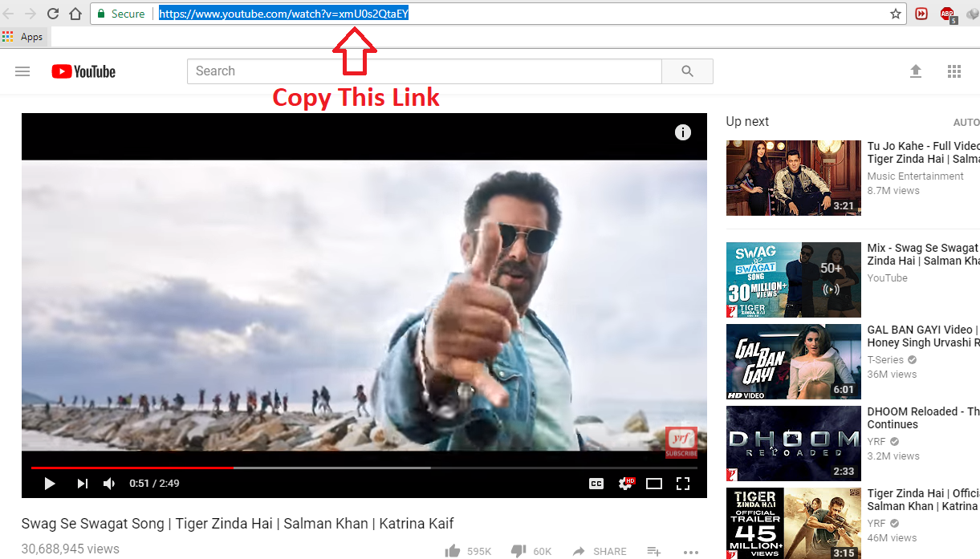The width and height of the screenshot is (980, 559).
Task: Open the Adblock Plus extension icon
Action: [948, 14]
